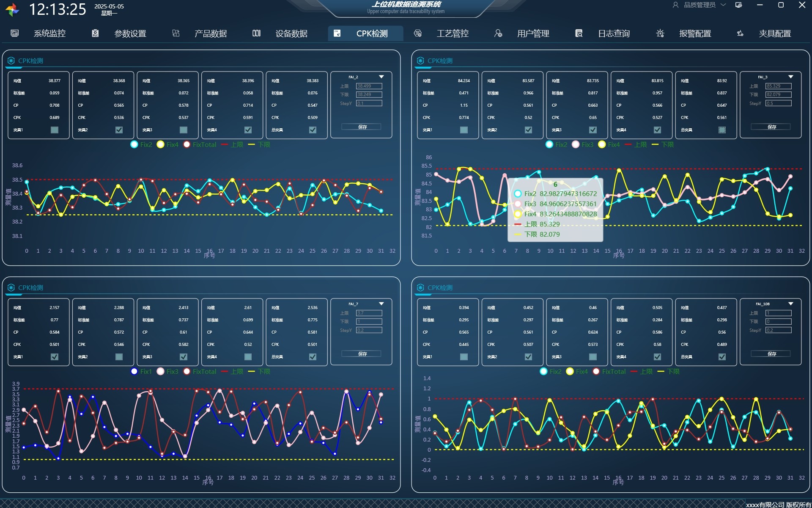Screen dimensions: 812x508
Task: Click the 设备数据 icon
Action: [256, 33]
